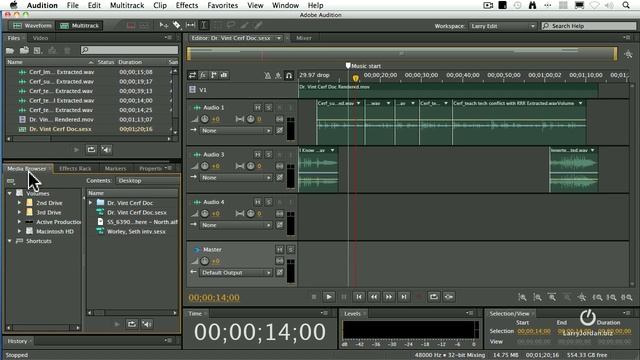The image size is (640, 360).
Task: Switch to the Markers tab
Action: [116, 169]
